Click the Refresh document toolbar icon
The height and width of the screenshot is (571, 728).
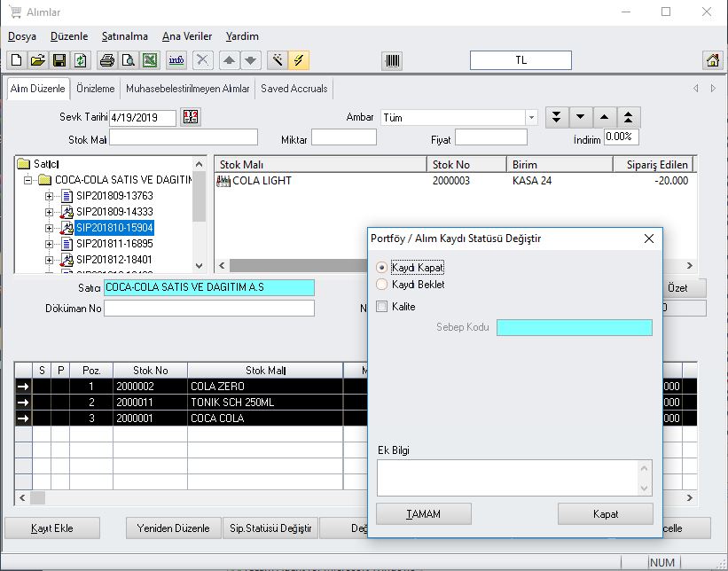[x=81, y=60]
